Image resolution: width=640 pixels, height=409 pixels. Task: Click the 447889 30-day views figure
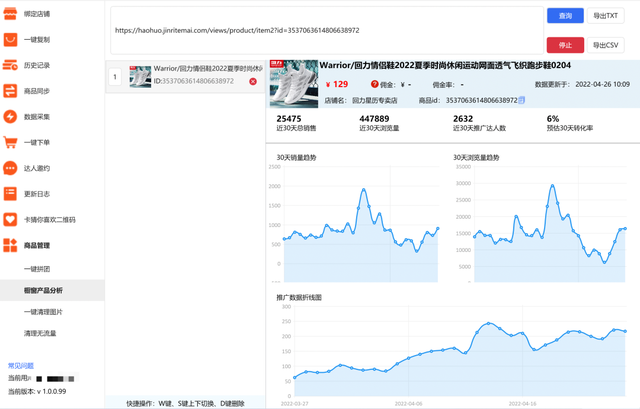pyautogui.click(x=374, y=119)
